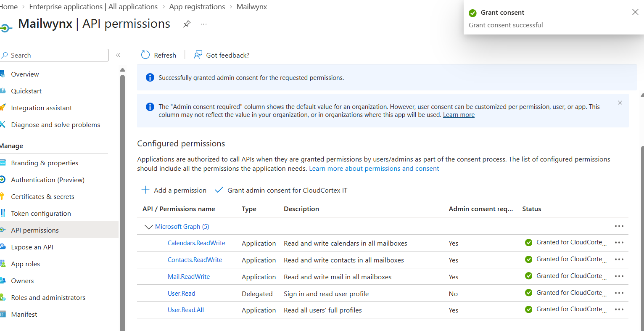Sort by the Status column header
Screen dimensions: 644x331
(532, 209)
